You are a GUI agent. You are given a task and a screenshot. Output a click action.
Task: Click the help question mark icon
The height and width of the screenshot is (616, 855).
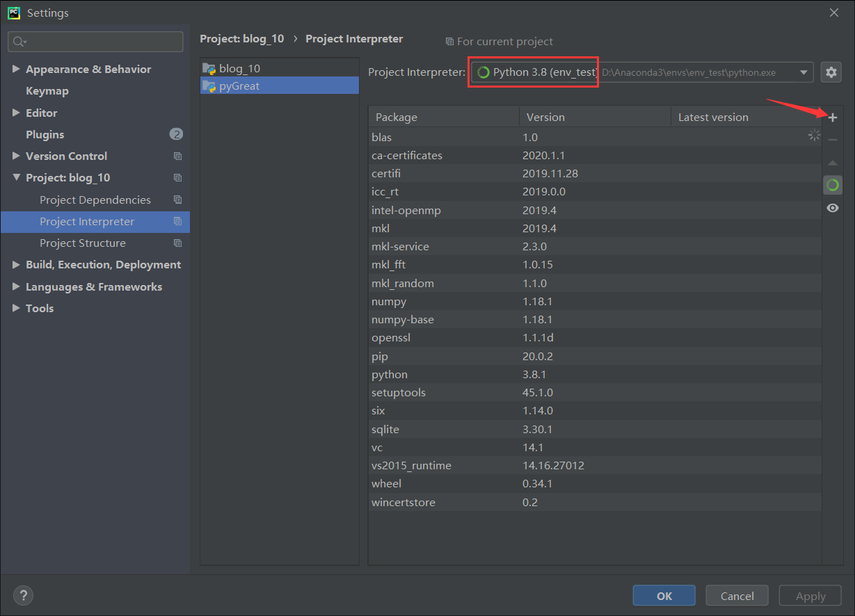(23, 595)
